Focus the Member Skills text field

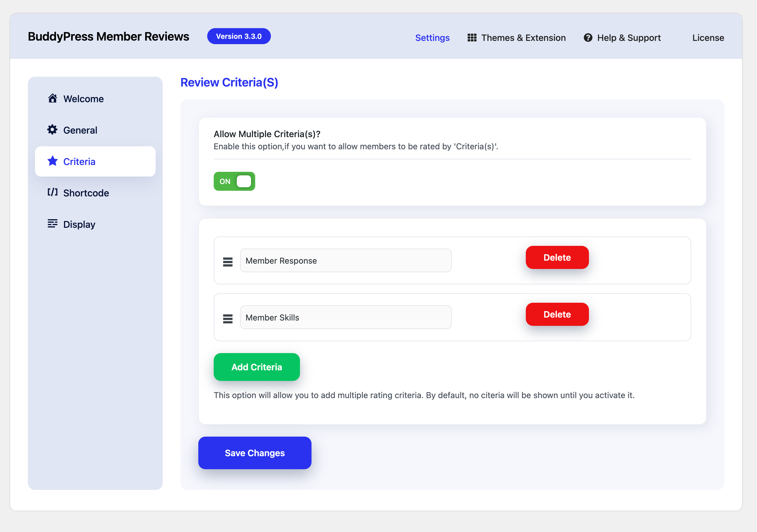point(346,317)
